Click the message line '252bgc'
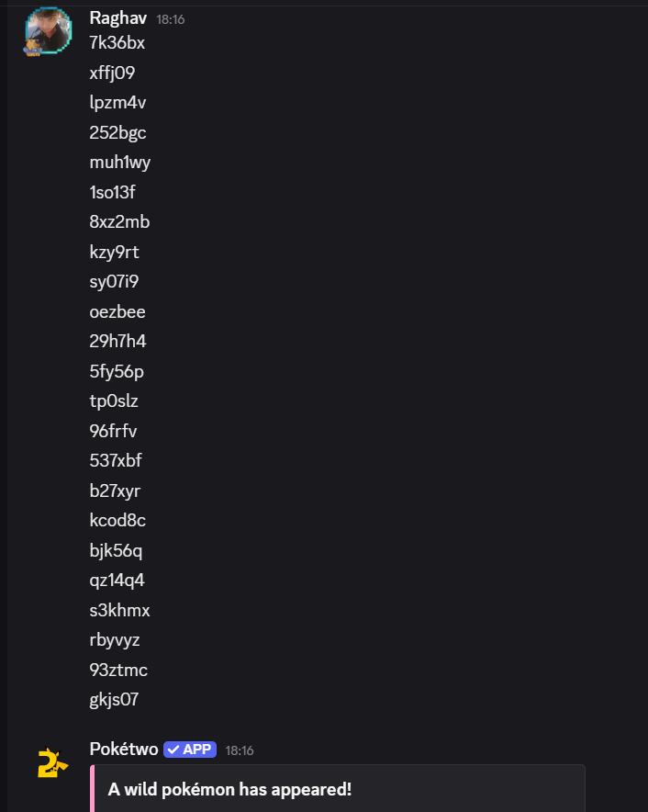Viewport: 648px width, 812px height. click(x=117, y=132)
